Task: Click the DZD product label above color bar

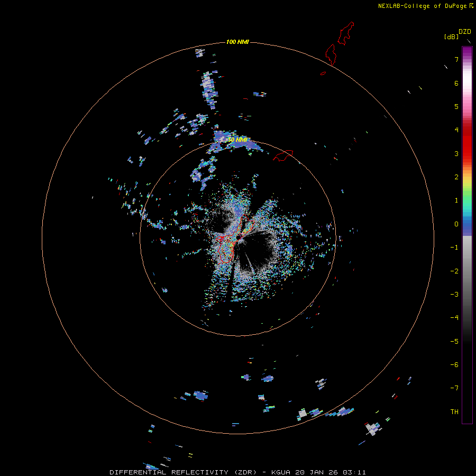Action: [x=465, y=31]
